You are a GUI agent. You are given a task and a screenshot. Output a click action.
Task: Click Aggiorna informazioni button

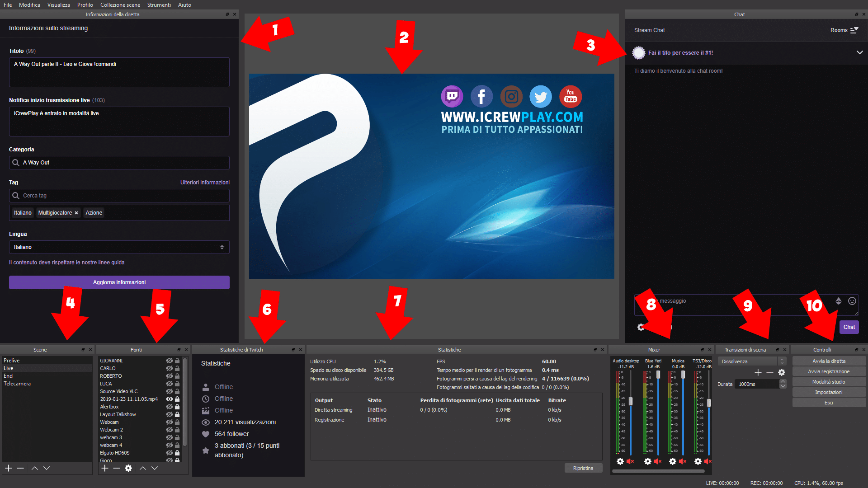tap(119, 282)
